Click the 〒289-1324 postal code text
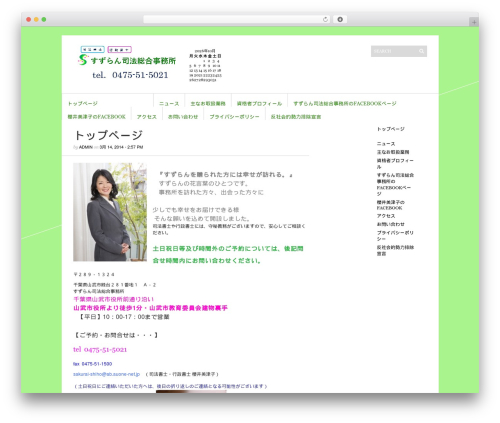This screenshot has height=423, width=500. tap(94, 275)
